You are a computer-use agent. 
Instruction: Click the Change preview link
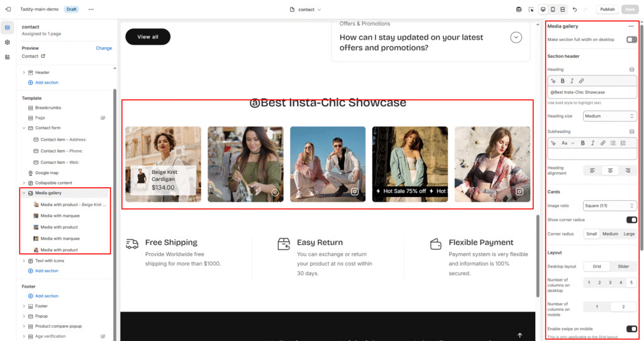[104, 48]
